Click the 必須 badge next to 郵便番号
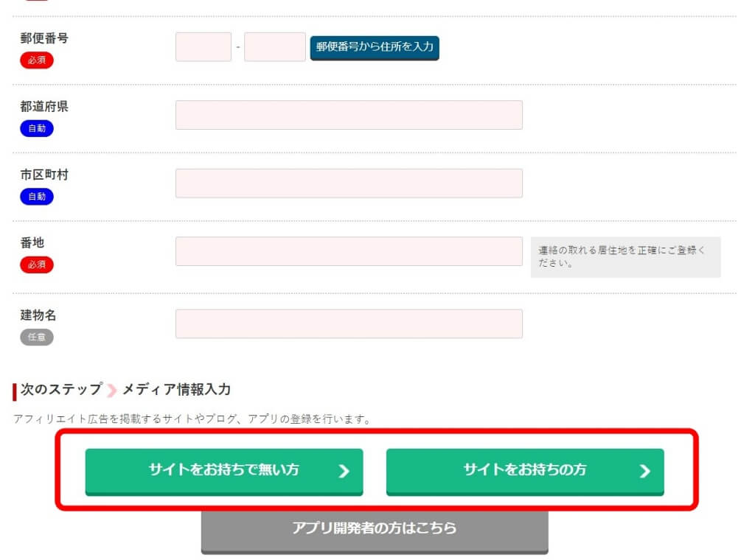 click(36, 60)
